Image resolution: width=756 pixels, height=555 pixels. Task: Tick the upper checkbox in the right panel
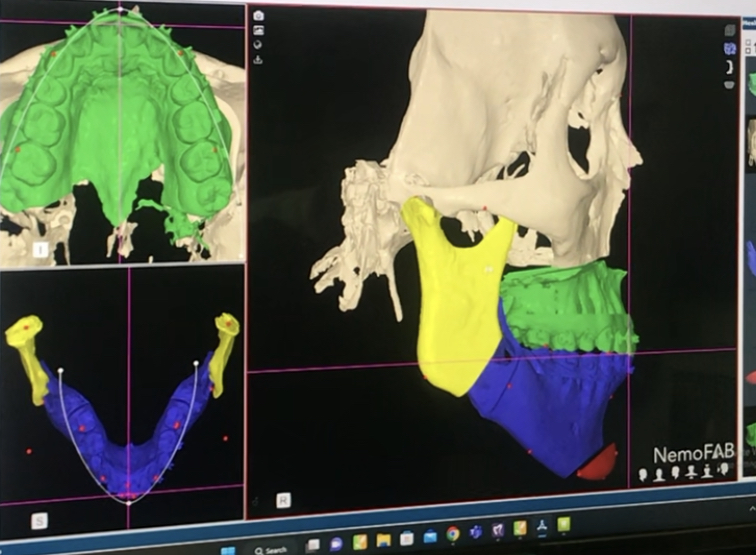pyautogui.click(x=748, y=43)
